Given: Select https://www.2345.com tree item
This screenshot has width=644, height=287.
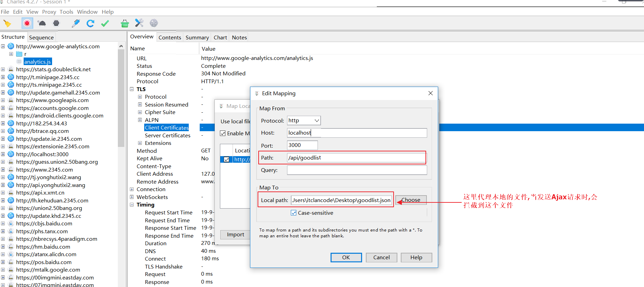Looking at the screenshot, I should tap(45, 170).
